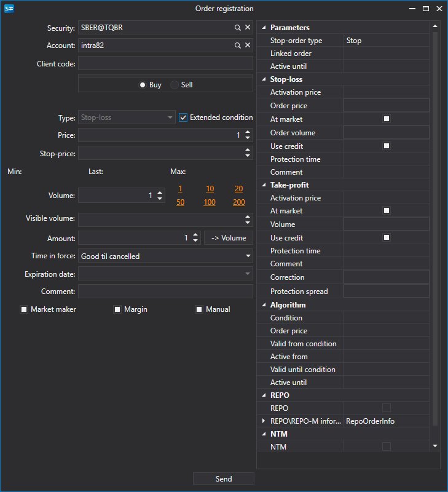Click the property grid scroll down arrow

(435, 446)
